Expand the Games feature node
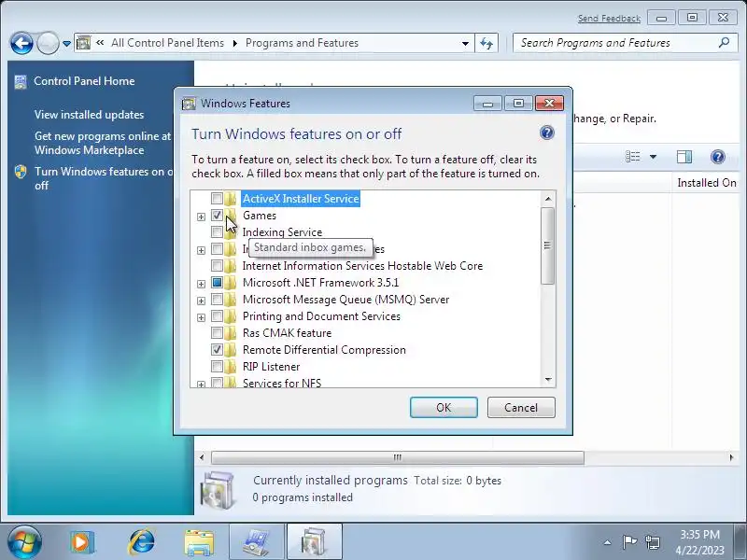The width and height of the screenshot is (747, 560). click(201, 217)
